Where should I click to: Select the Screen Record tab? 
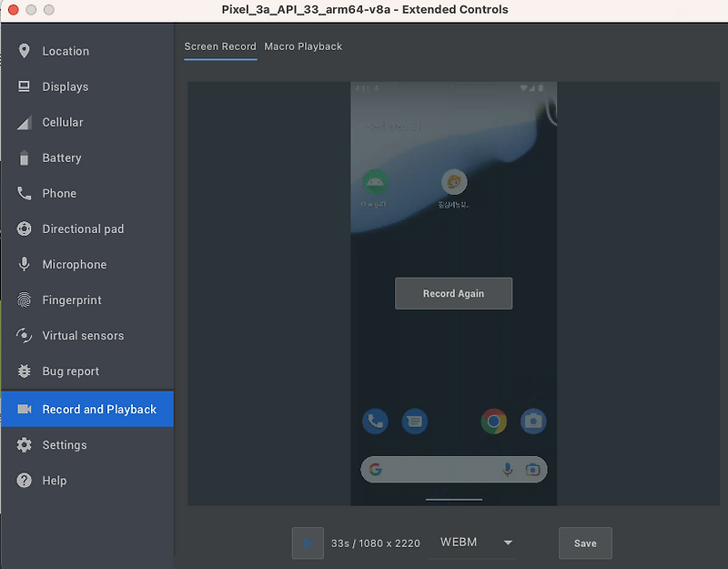pos(220,46)
